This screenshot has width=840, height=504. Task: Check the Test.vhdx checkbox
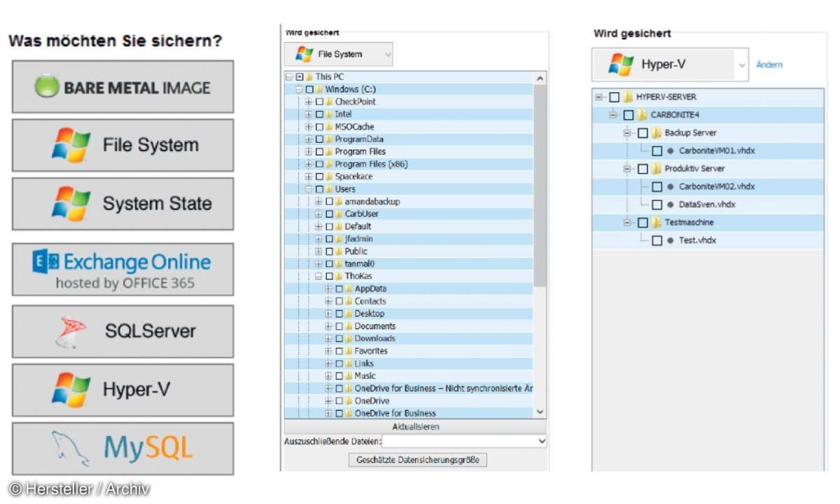click(657, 240)
